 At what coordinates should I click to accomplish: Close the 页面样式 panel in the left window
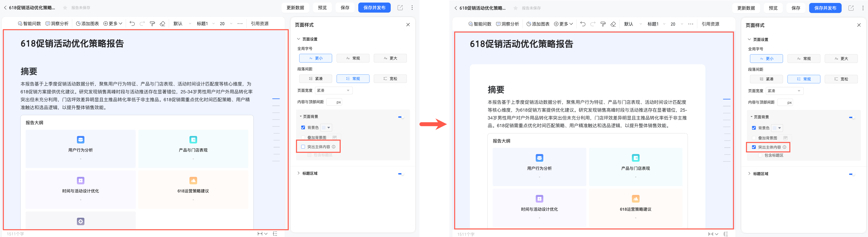coord(408,25)
